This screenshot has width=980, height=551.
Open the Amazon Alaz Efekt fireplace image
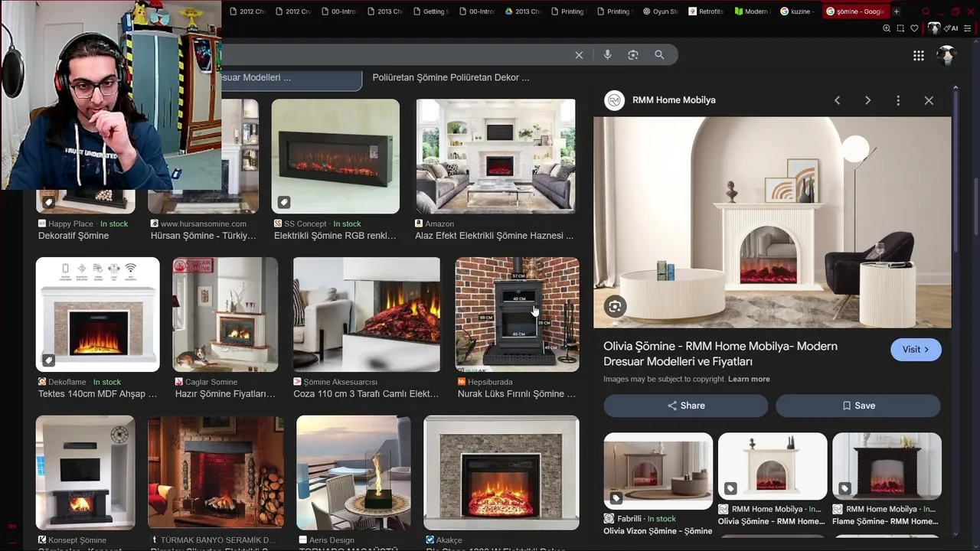(x=495, y=156)
